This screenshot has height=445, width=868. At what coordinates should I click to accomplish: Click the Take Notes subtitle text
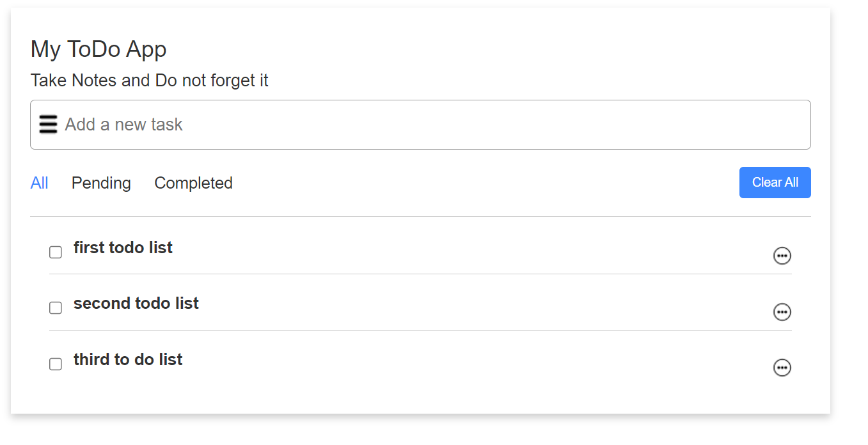pyautogui.click(x=149, y=81)
